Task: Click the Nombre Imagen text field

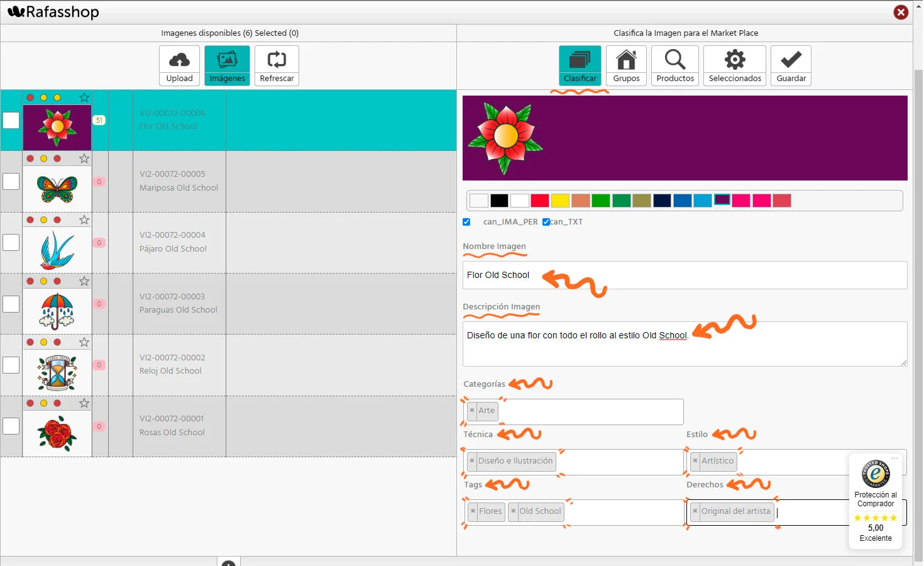Action: point(685,275)
